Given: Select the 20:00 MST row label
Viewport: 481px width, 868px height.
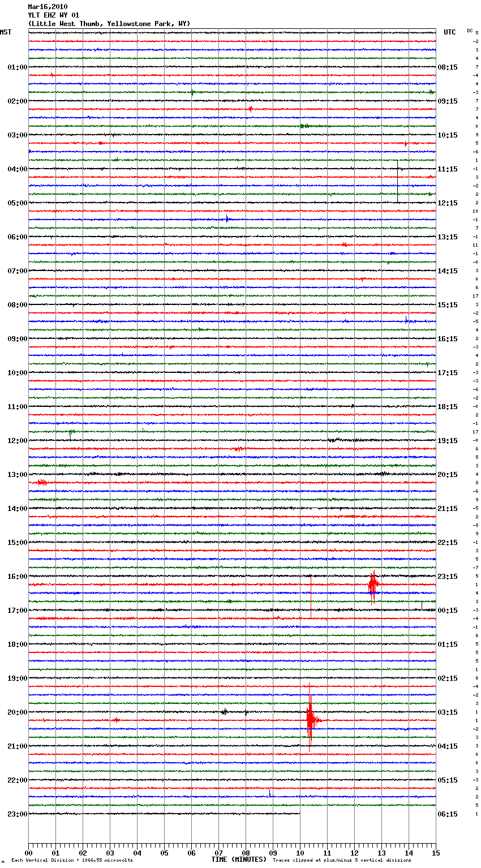Looking at the screenshot, I should pyautogui.click(x=18, y=712).
